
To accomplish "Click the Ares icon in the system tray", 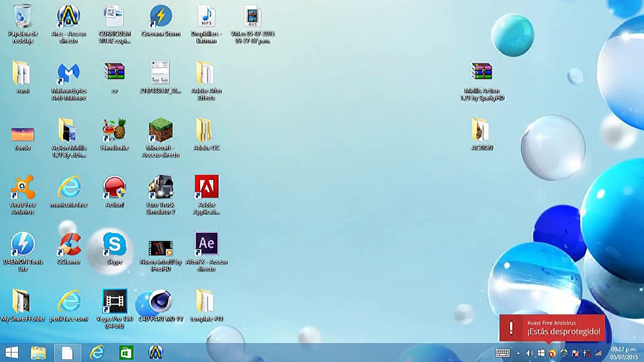I will pyautogui.click(x=564, y=353).
